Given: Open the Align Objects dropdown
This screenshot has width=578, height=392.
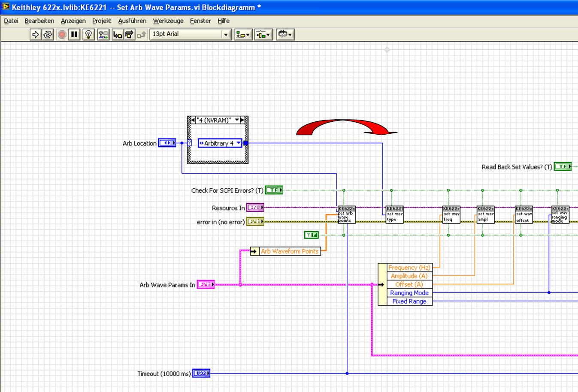Looking at the screenshot, I should (x=243, y=34).
